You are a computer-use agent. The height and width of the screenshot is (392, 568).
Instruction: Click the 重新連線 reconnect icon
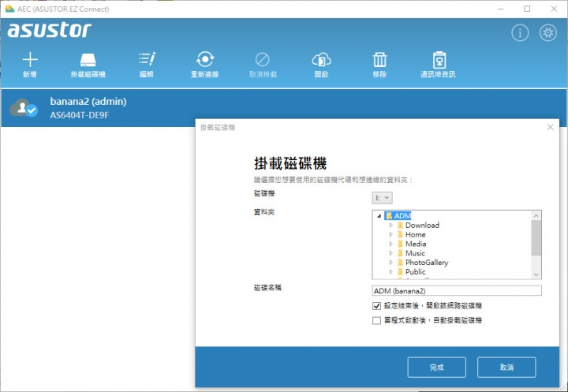coord(205,59)
